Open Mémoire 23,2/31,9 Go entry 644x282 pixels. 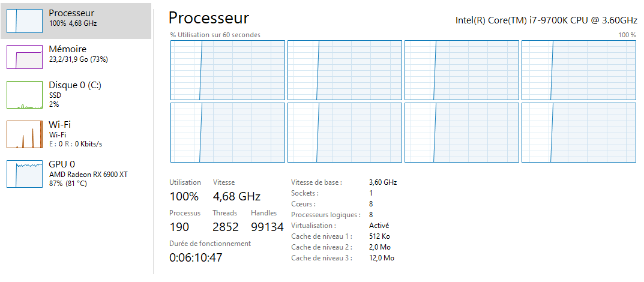tap(78, 54)
